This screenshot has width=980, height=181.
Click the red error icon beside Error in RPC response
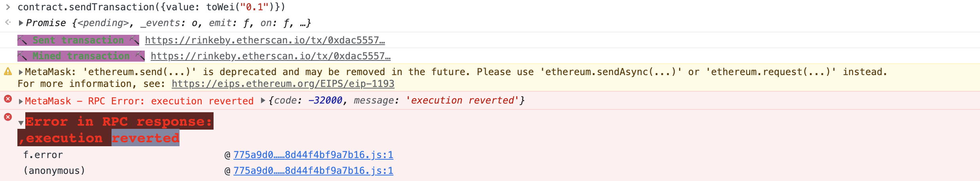click(x=8, y=117)
